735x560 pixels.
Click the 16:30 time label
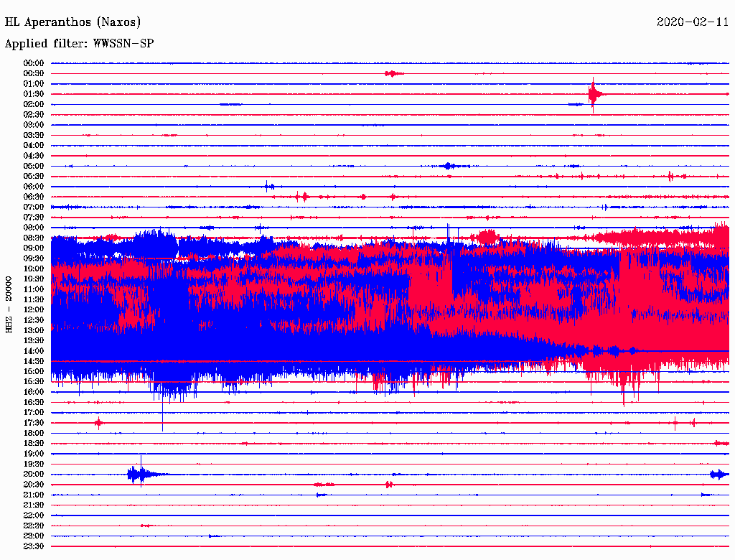34,403
